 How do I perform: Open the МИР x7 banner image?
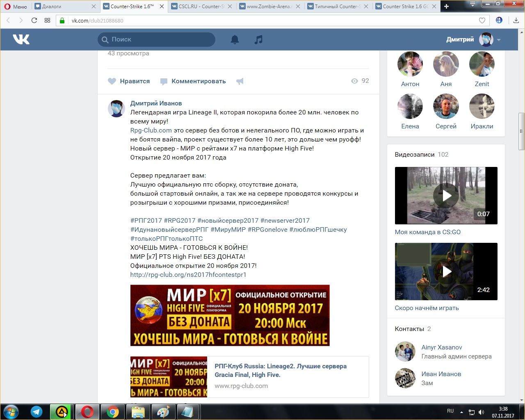tap(230, 315)
